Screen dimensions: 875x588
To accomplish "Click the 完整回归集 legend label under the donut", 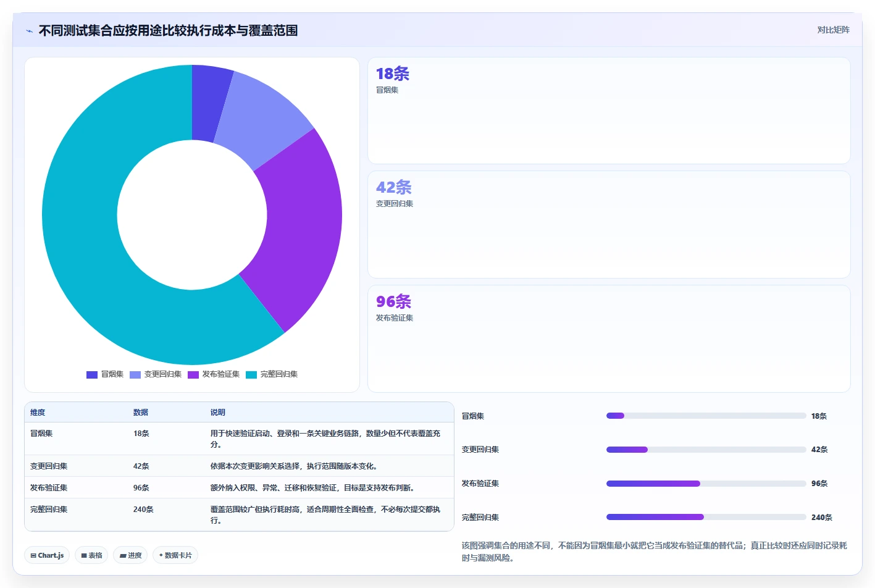I will pyautogui.click(x=279, y=374).
